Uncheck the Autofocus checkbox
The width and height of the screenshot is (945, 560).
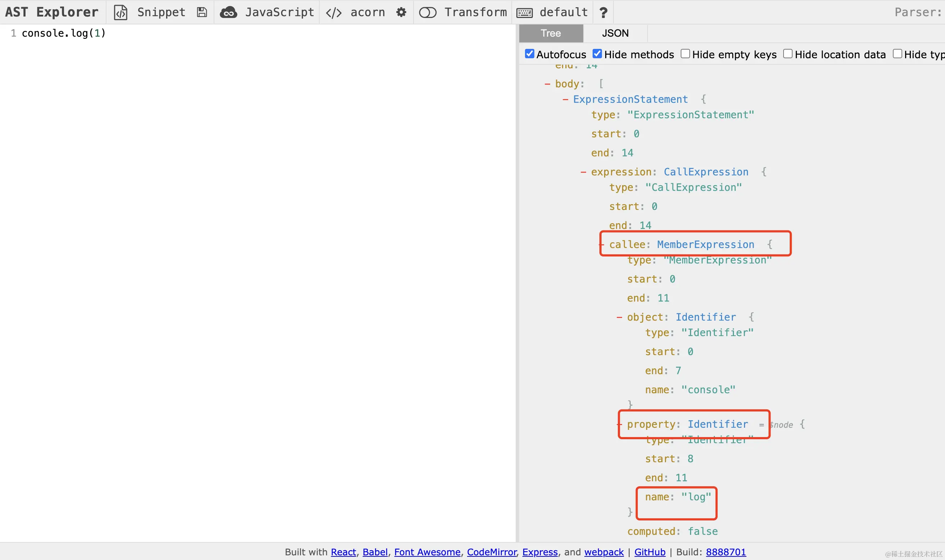(x=529, y=54)
